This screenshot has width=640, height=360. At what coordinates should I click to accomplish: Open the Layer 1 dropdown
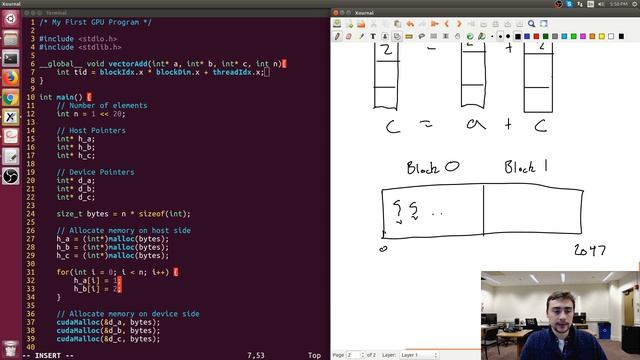(419, 355)
